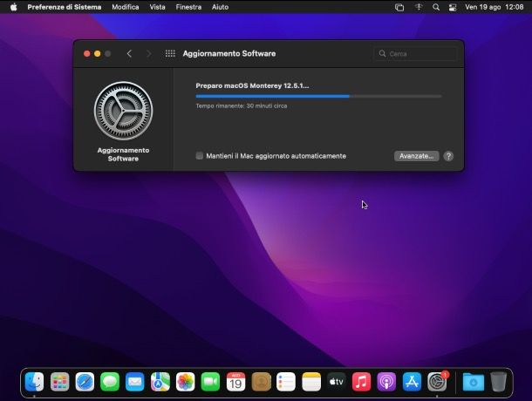Click System Preferences icon in Dock
Image resolution: width=532 pixels, height=401 pixels.
[437, 382]
